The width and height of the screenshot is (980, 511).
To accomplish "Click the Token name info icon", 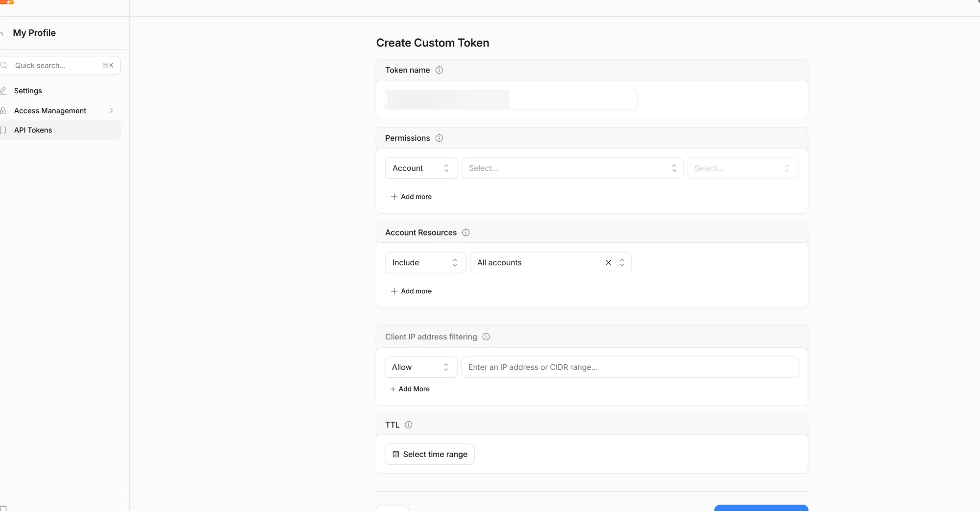I will click(x=439, y=70).
